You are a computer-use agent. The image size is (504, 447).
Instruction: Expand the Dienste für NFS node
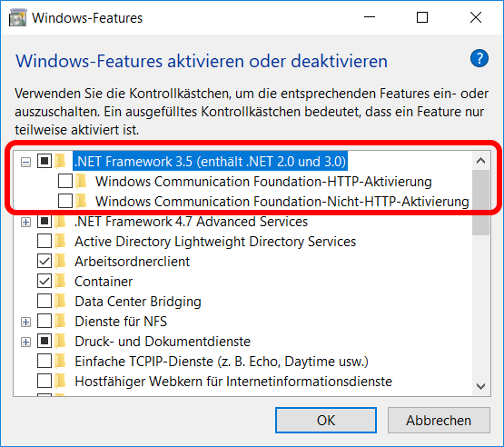tap(25, 322)
